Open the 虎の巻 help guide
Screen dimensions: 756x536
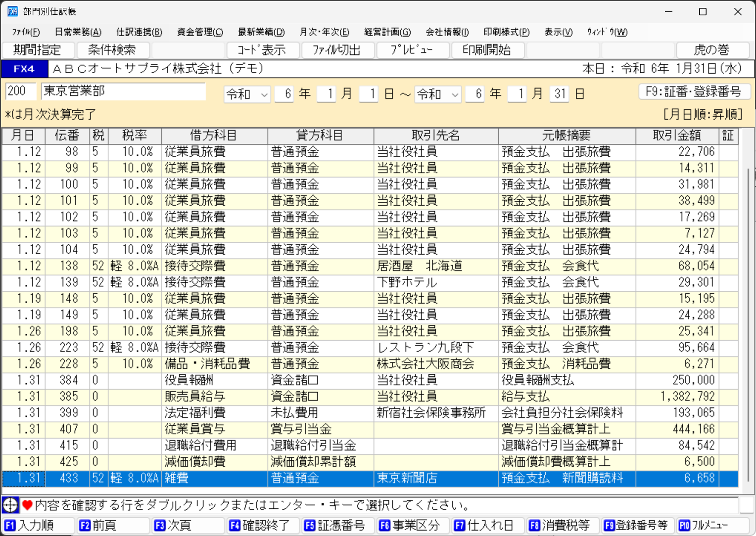pos(712,50)
